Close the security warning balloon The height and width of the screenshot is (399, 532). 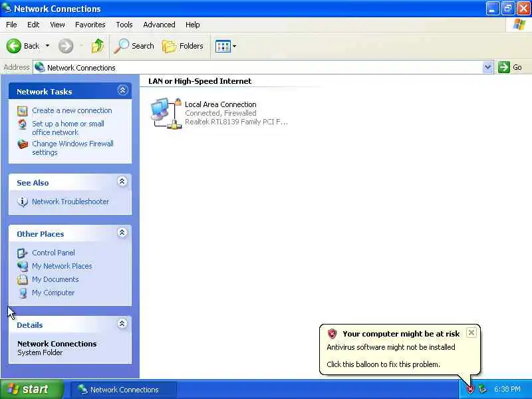click(471, 333)
